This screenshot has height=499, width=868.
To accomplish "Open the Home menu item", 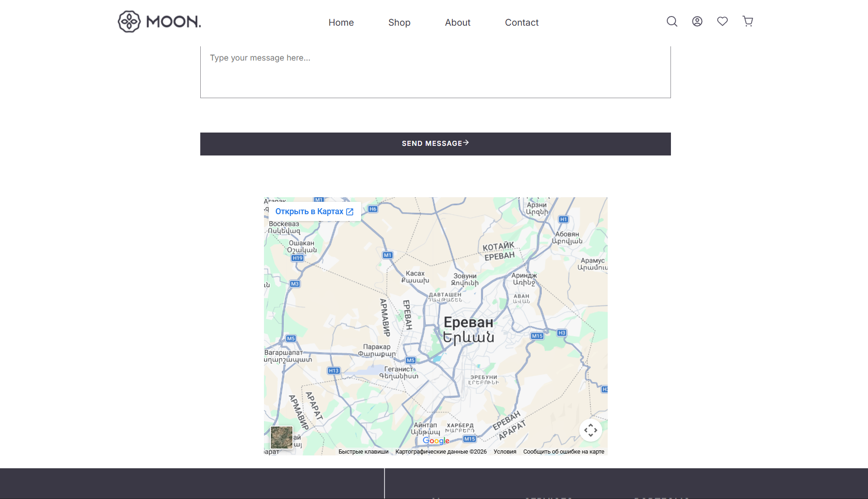I will pyautogui.click(x=341, y=22).
